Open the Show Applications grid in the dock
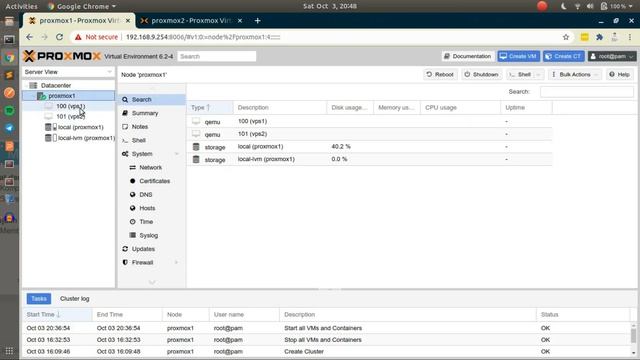 coord(9,351)
